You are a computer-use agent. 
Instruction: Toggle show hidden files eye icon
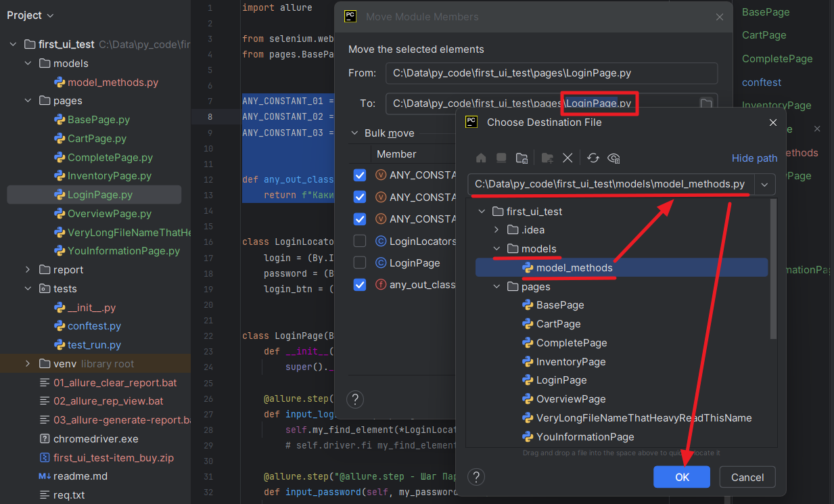(x=613, y=158)
